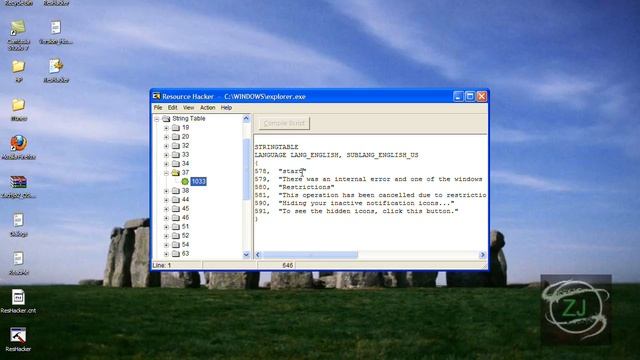Open the Camtasia Studio 7 desktop shortcut
Viewport: 640px width, 360px height.
click(18, 28)
